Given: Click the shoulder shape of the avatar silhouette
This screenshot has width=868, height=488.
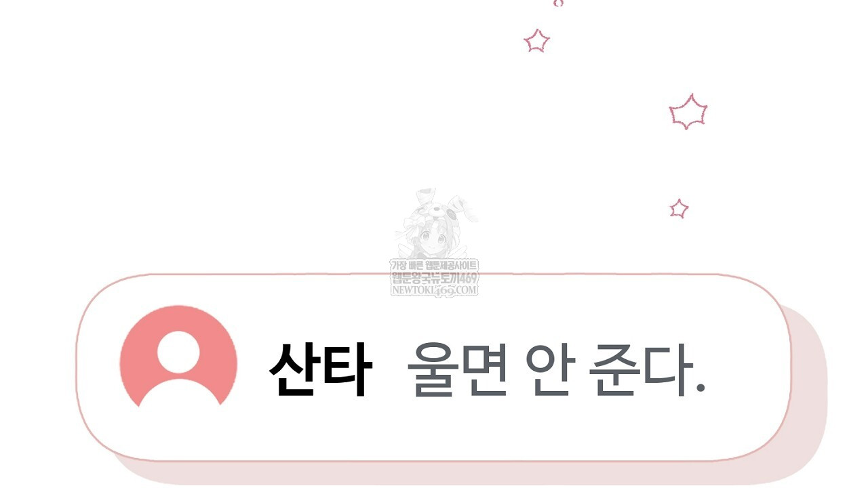Looking at the screenshot, I should click(x=180, y=394).
